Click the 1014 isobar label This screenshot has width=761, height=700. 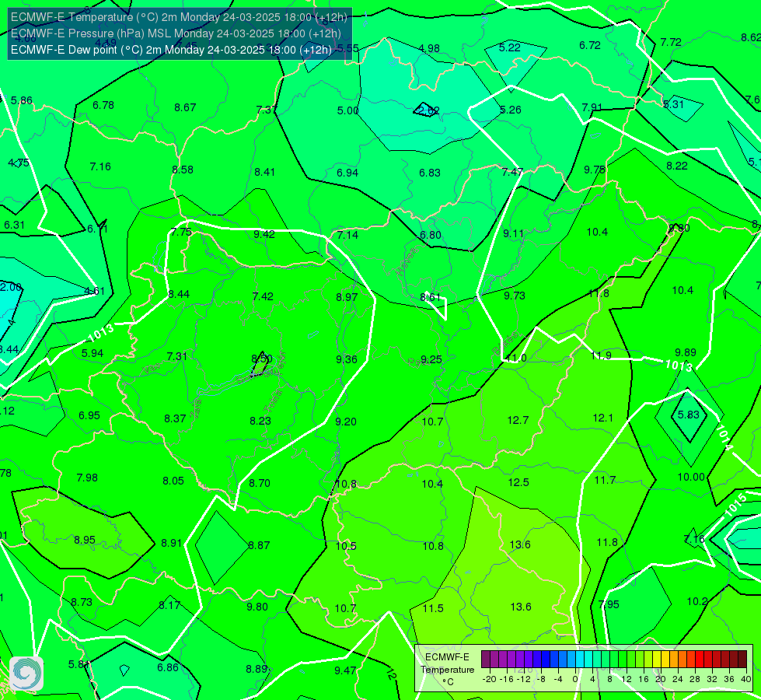(724, 437)
